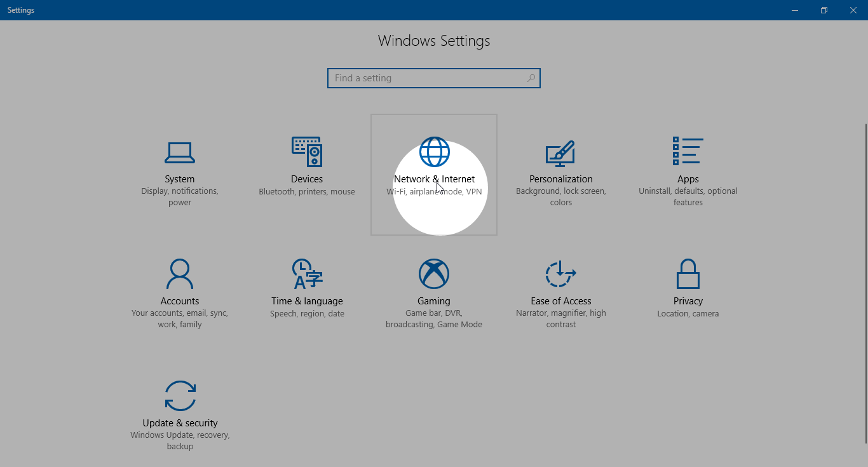The width and height of the screenshot is (868, 467).
Task: Click the search magnifier icon
Action: point(531,78)
